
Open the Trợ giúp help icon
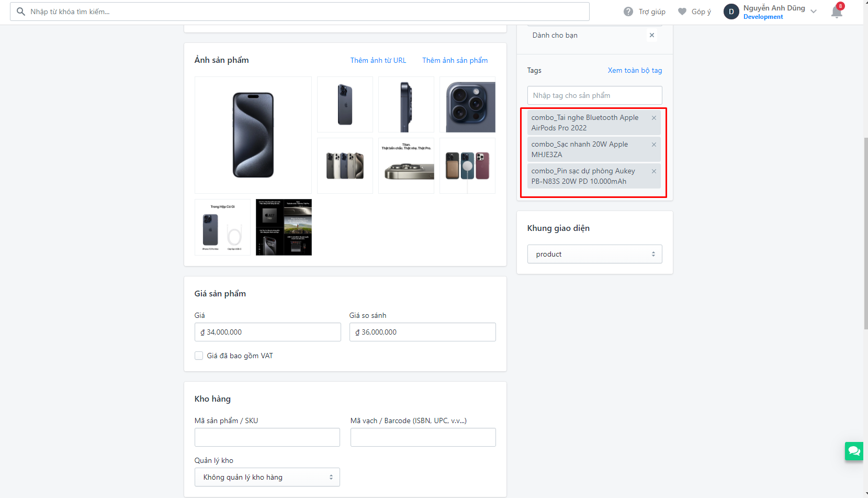click(x=628, y=12)
